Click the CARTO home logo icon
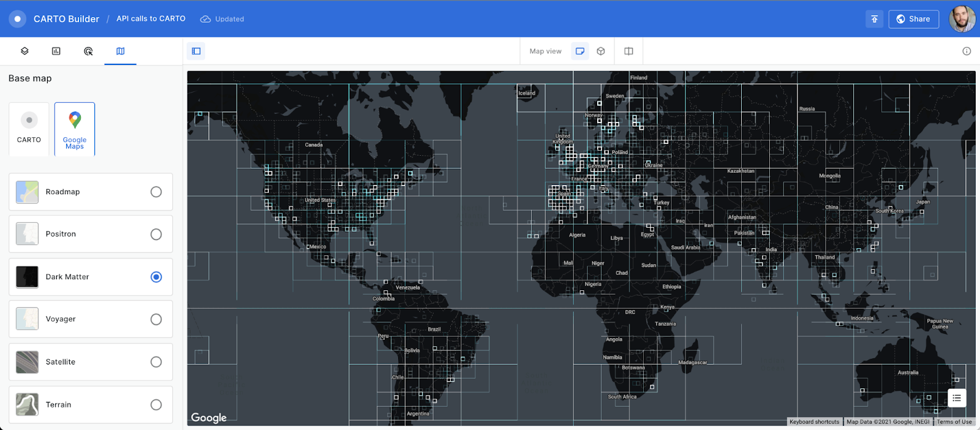 (x=17, y=19)
